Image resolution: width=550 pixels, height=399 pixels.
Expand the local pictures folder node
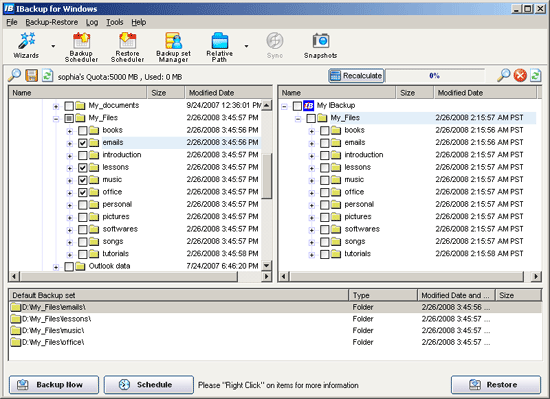69,218
